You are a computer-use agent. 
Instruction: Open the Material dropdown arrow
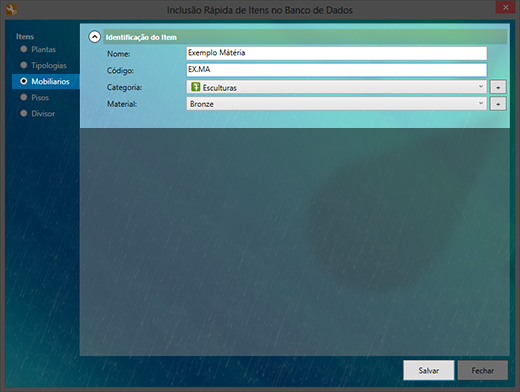[481, 103]
